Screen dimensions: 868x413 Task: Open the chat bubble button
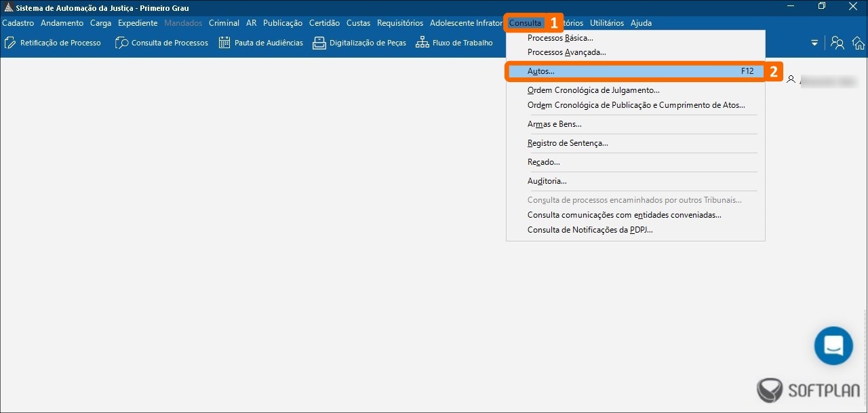click(833, 345)
